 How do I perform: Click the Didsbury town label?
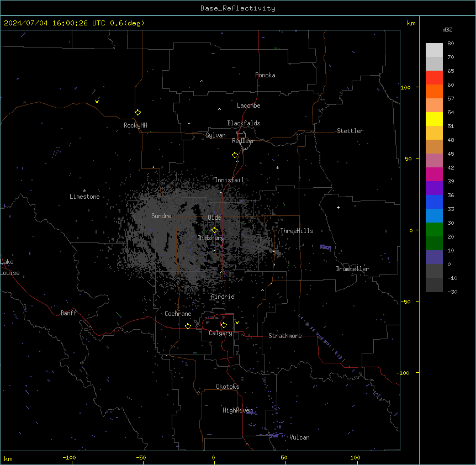(211, 238)
